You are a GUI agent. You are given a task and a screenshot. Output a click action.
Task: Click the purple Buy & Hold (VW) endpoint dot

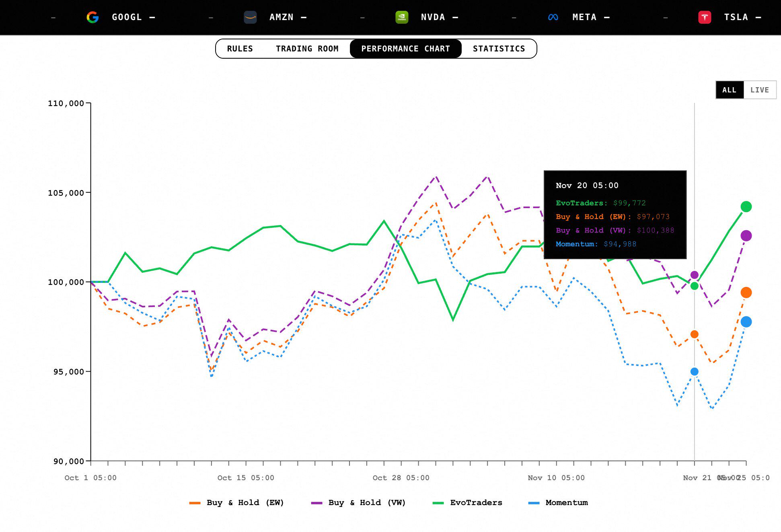[x=746, y=236]
